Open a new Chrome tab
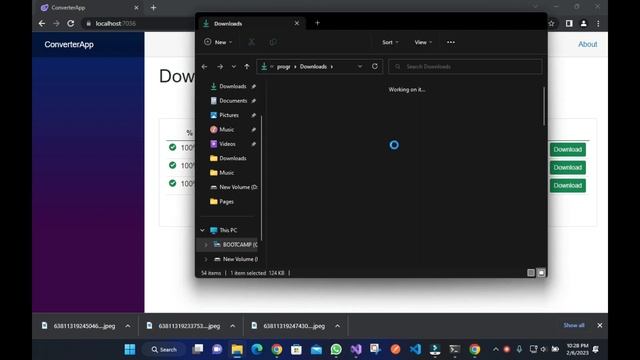640x360 pixels. pyautogui.click(x=153, y=7)
